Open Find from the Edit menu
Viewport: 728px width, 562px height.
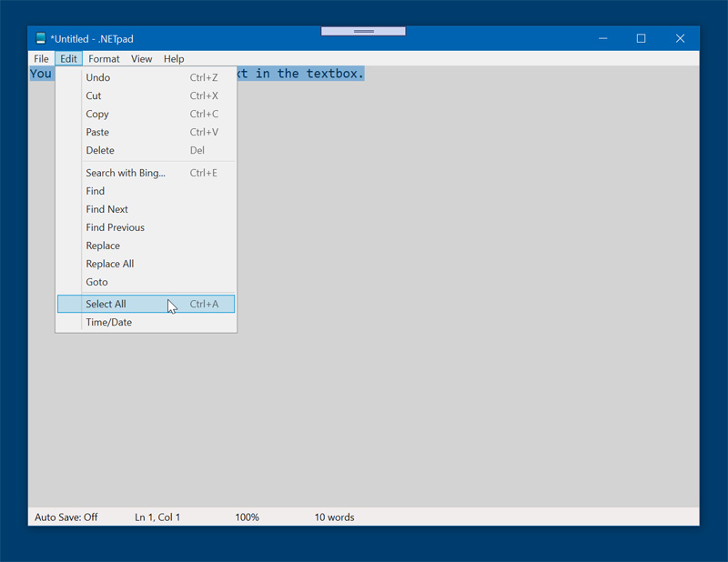coord(96,191)
